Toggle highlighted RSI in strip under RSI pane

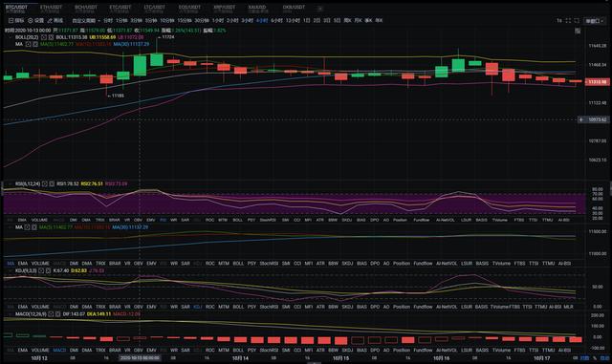coord(163,220)
